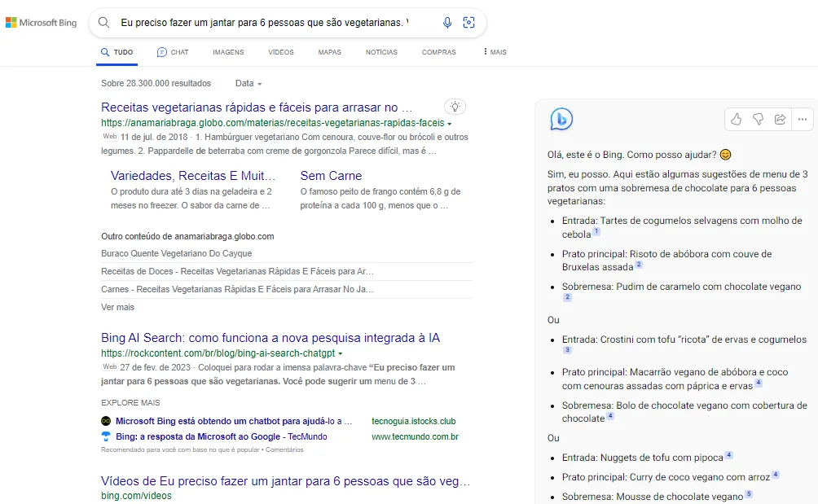
Task: Click the bing.com/videos URL
Action: (136, 496)
